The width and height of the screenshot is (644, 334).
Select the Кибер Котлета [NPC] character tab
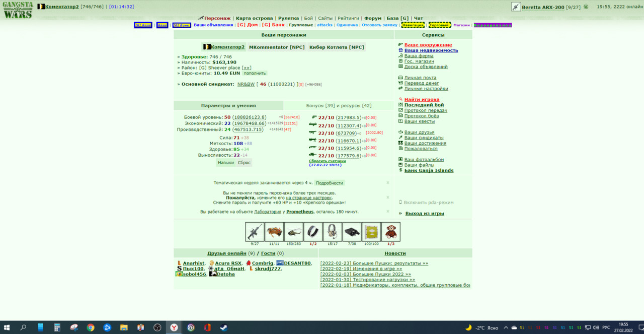point(337,47)
